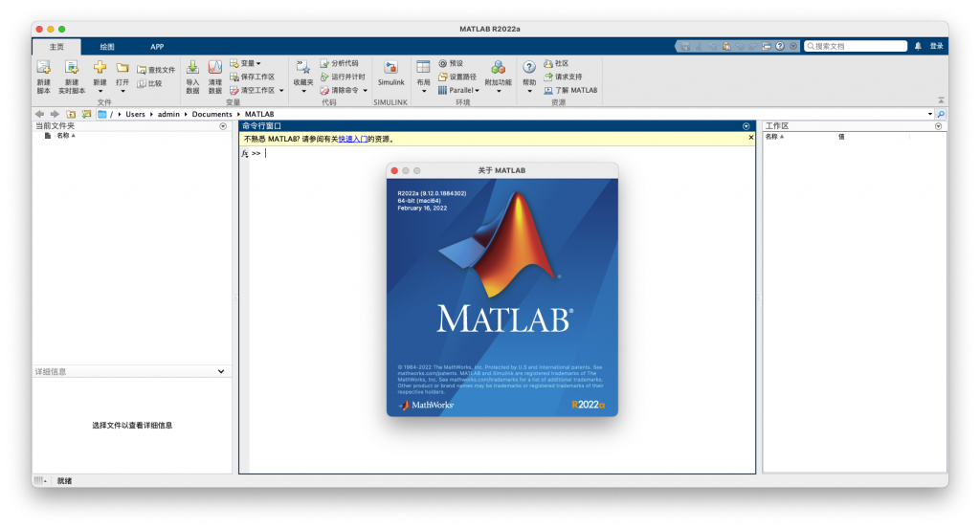Open the 变量 (Variable) dropdown
Screen dimensions: 980x529
[x=245, y=63]
